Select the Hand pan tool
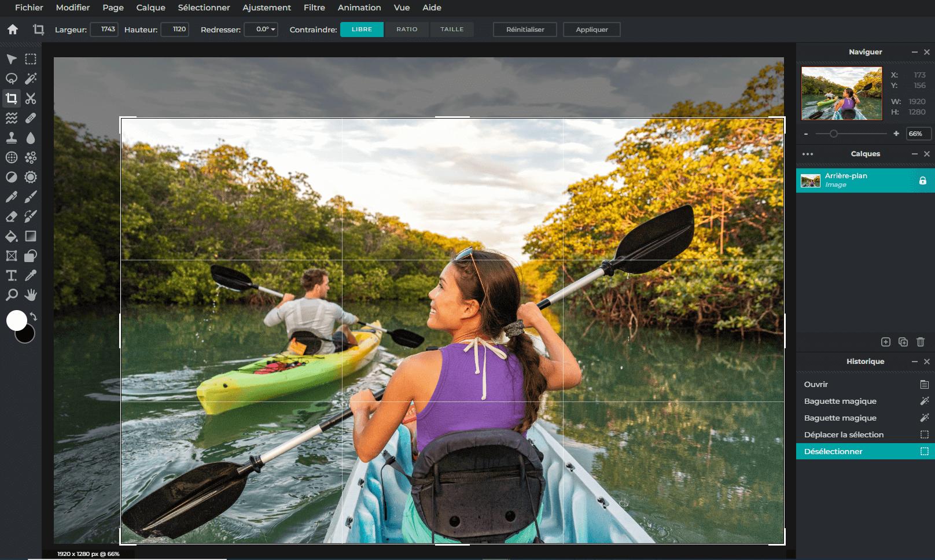This screenshot has width=935, height=560. pos(31,295)
